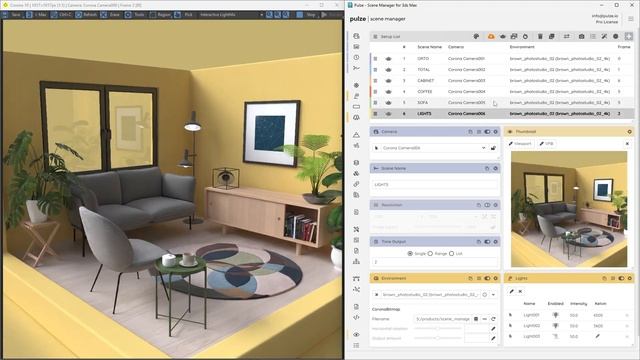
Task: Click the room thumbnail preview image
Action: point(569,209)
